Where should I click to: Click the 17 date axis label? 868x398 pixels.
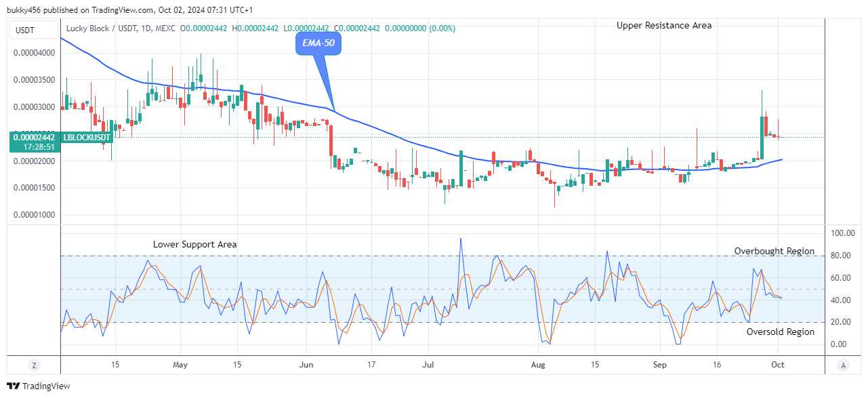371,365
